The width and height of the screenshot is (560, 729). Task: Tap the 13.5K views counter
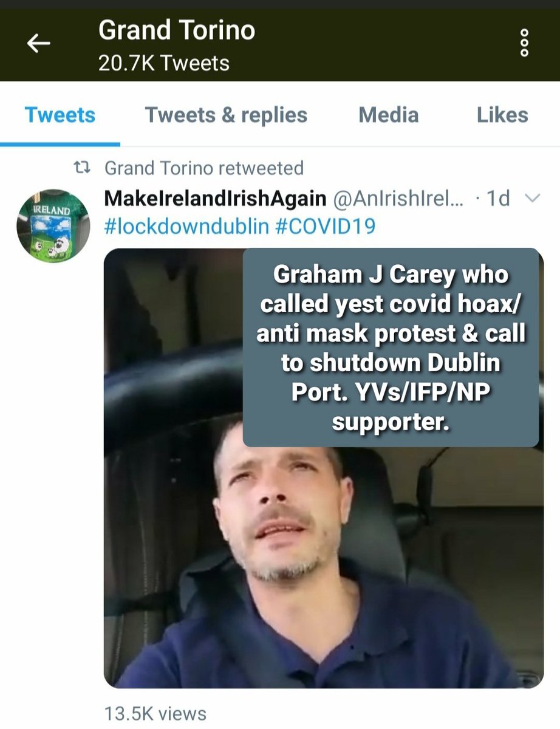156,714
